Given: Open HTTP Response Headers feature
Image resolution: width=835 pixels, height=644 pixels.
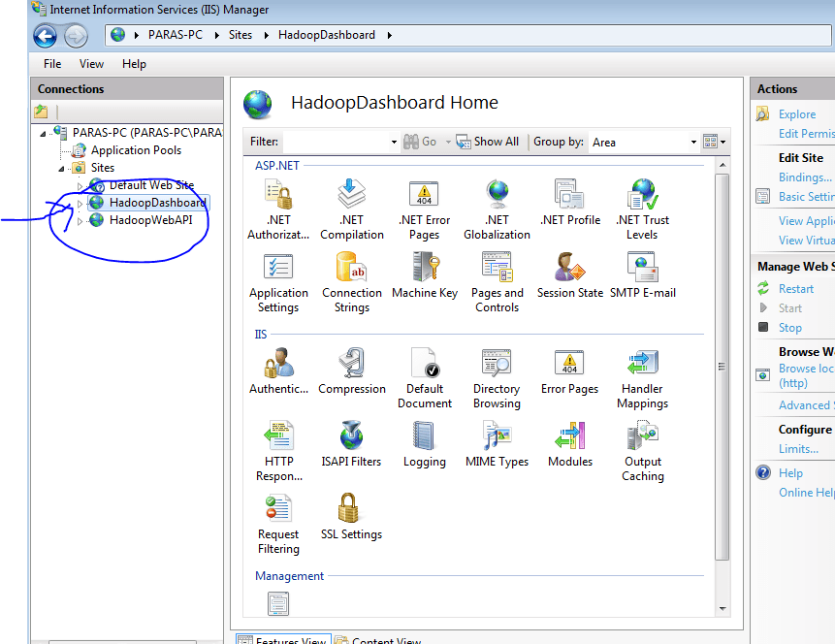Looking at the screenshot, I should pos(278,451).
